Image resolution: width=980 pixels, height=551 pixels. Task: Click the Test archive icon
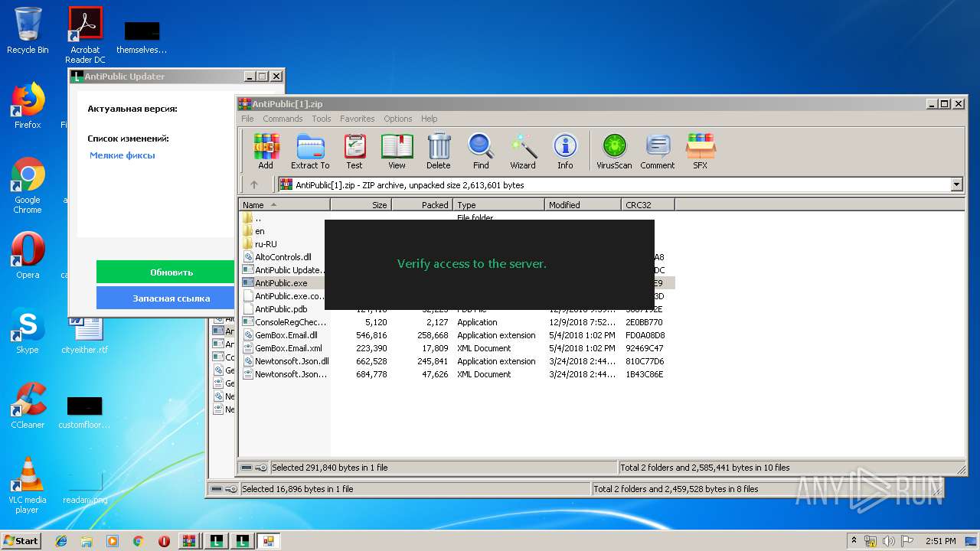[354, 150]
